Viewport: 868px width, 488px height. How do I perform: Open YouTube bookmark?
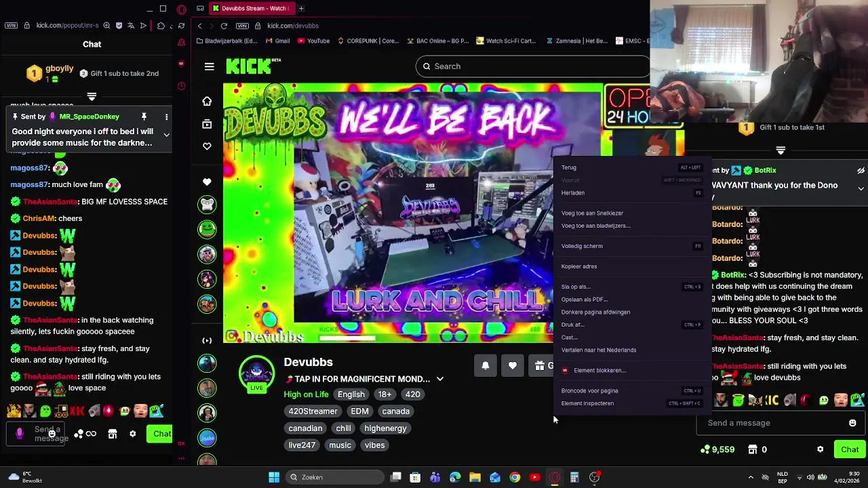(x=313, y=41)
